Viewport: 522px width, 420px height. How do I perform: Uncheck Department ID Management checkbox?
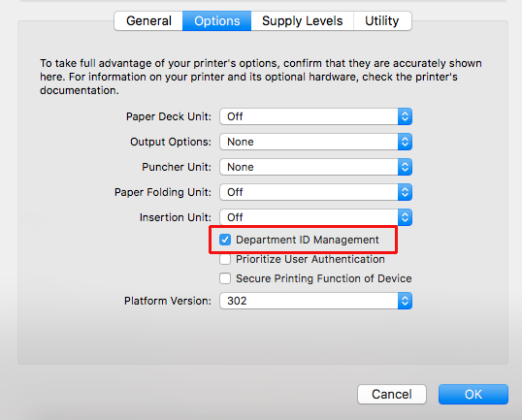click(x=225, y=240)
